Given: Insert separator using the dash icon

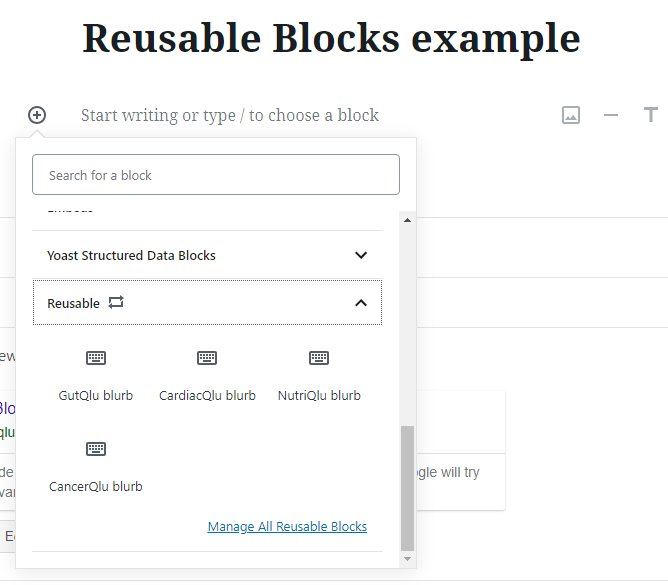Looking at the screenshot, I should [x=611, y=115].
